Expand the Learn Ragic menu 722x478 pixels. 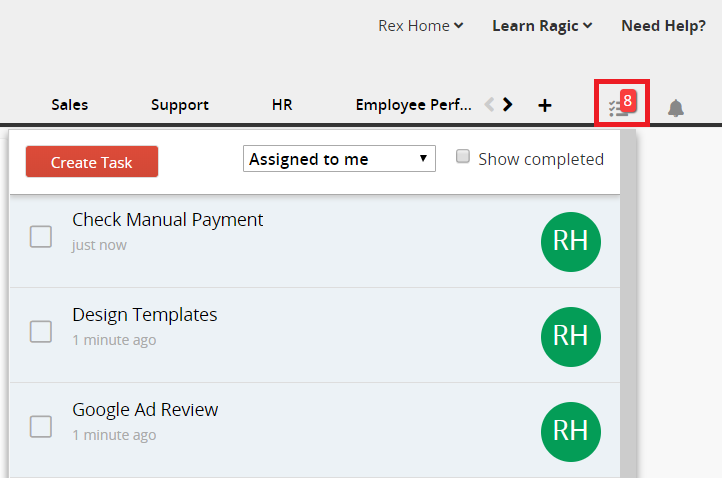(x=542, y=26)
